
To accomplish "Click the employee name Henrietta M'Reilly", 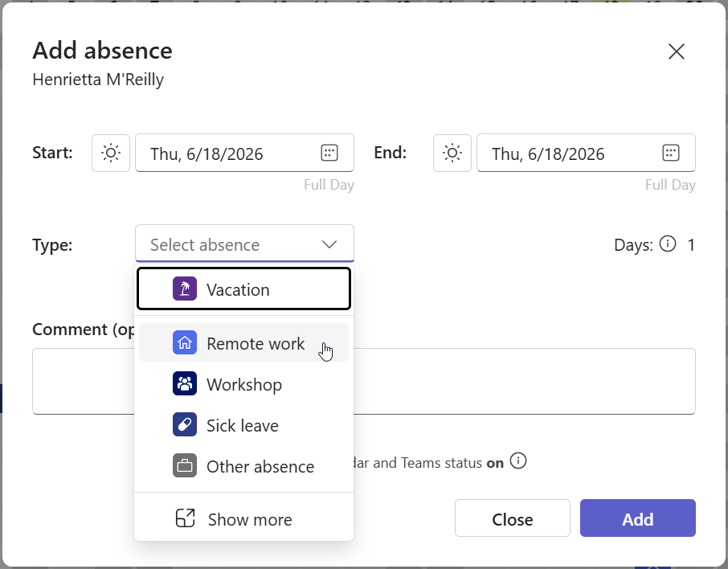I will tap(98, 80).
